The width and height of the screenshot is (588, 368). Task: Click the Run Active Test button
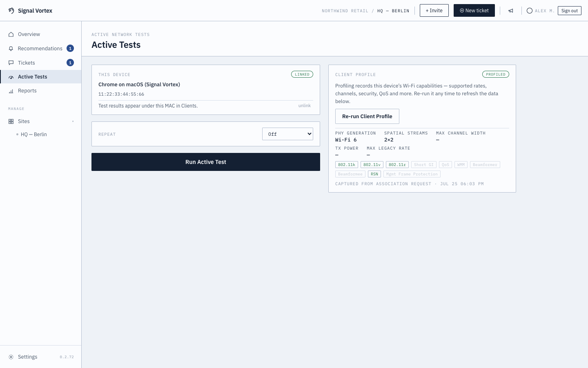[x=206, y=162]
